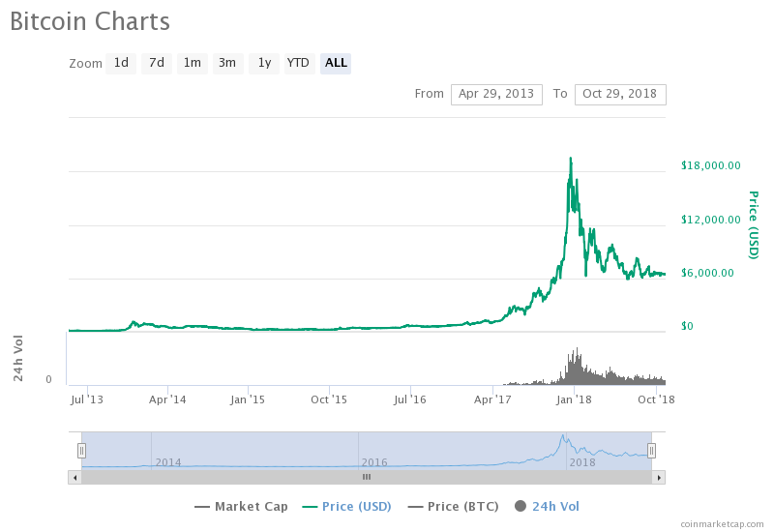This screenshot has width=774, height=532.
Task: Open the coinmarketcap.com credit link
Action: pyautogui.click(x=721, y=523)
